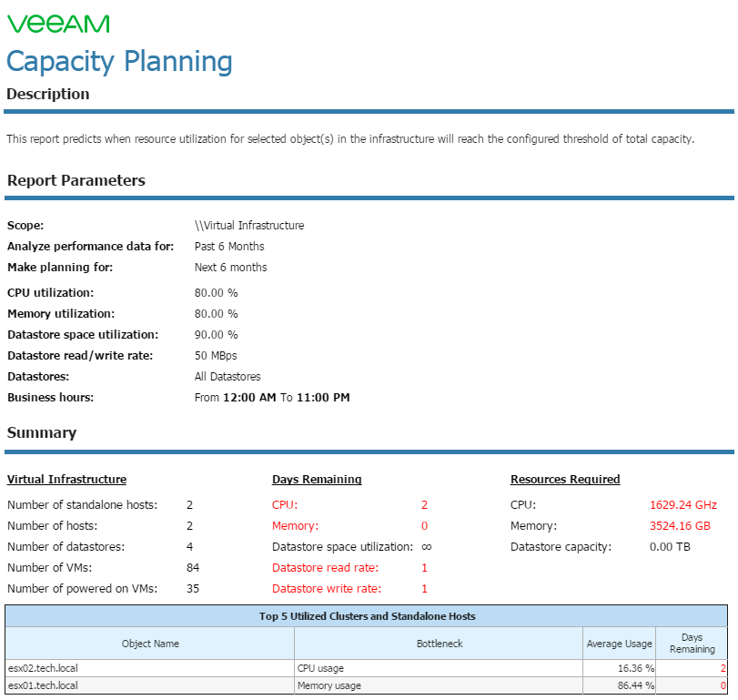This screenshot has height=700, width=738.
Task: Click the Description heading
Action: point(48,94)
